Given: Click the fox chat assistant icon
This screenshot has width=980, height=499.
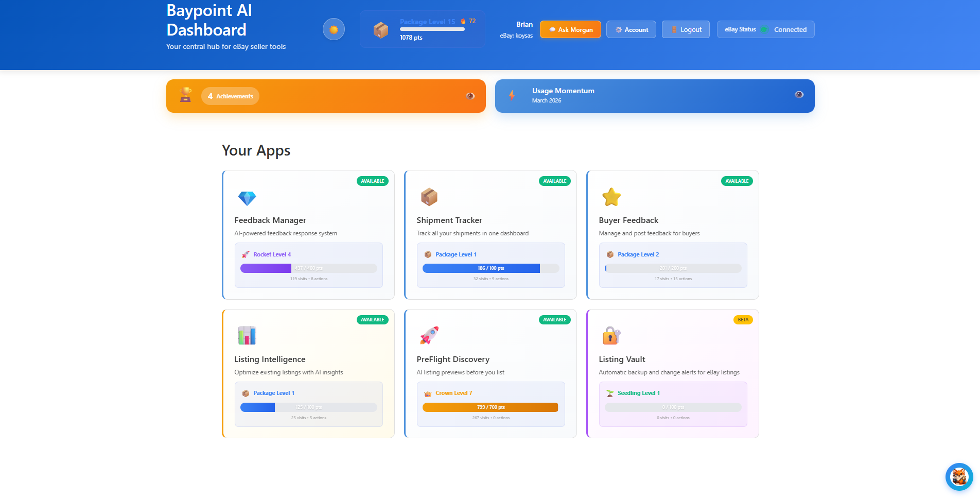Looking at the screenshot, I should pyautogui.click(x=958, y=477).
